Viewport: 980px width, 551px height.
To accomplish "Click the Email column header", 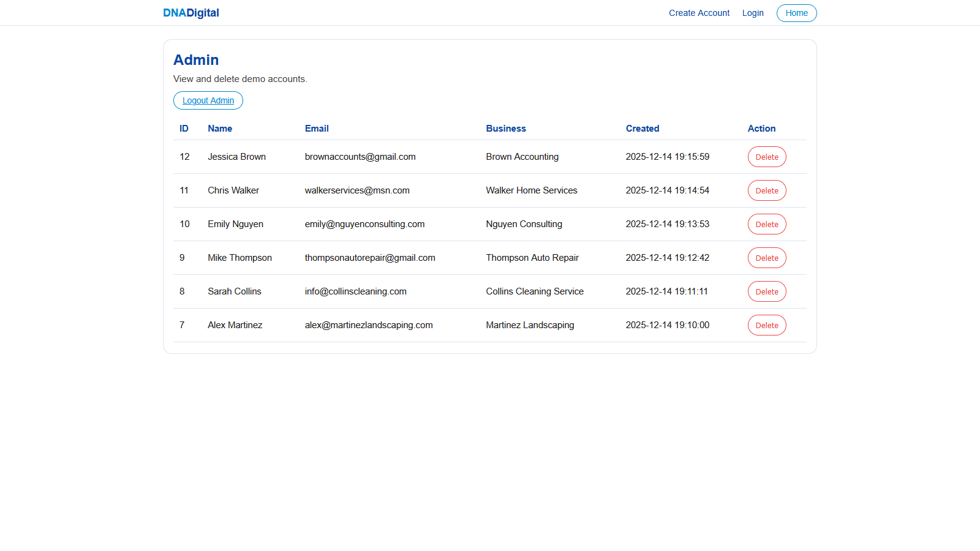I will 317,129.
